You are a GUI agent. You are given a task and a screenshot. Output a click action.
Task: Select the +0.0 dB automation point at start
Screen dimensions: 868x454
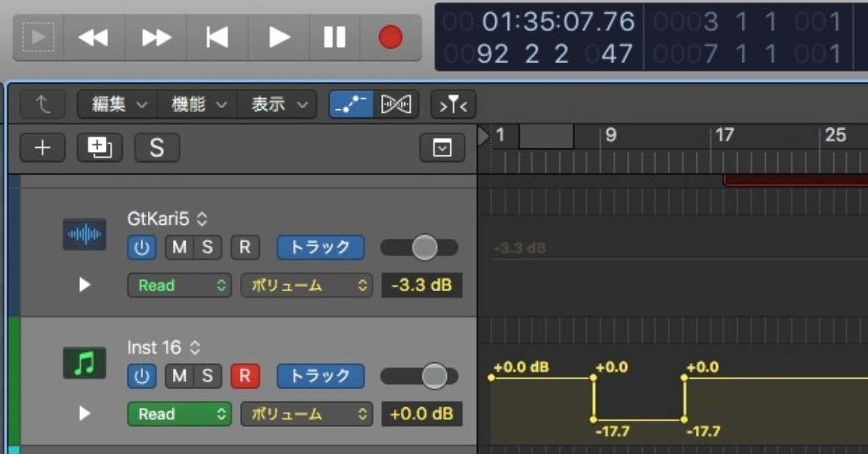point(491,377)
